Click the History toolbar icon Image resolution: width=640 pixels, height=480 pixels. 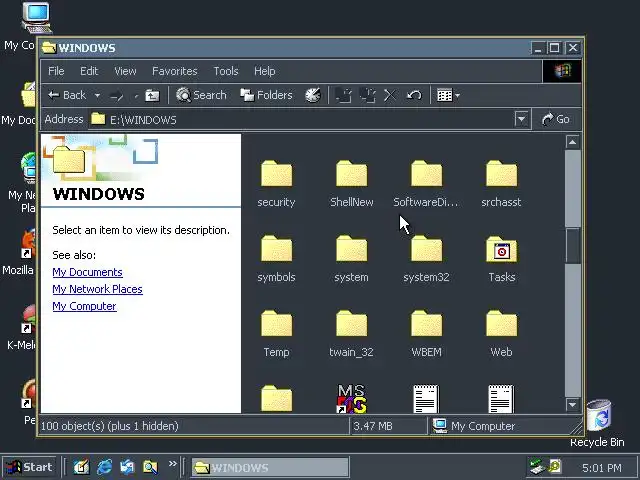313,96
